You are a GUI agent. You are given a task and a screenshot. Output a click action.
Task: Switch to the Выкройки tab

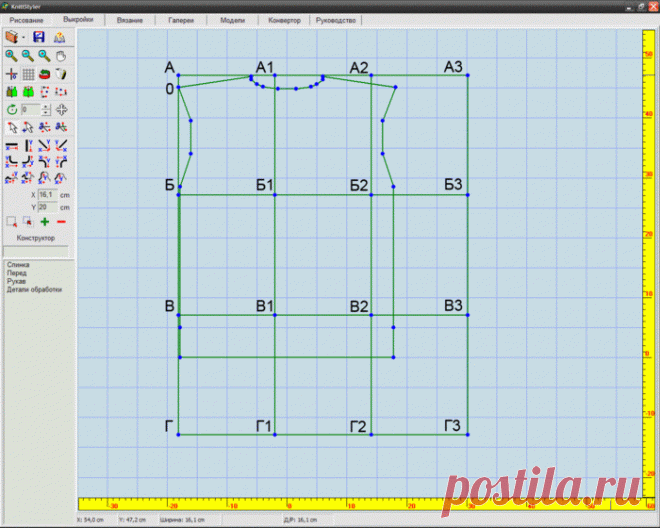(x=78, y=19)
